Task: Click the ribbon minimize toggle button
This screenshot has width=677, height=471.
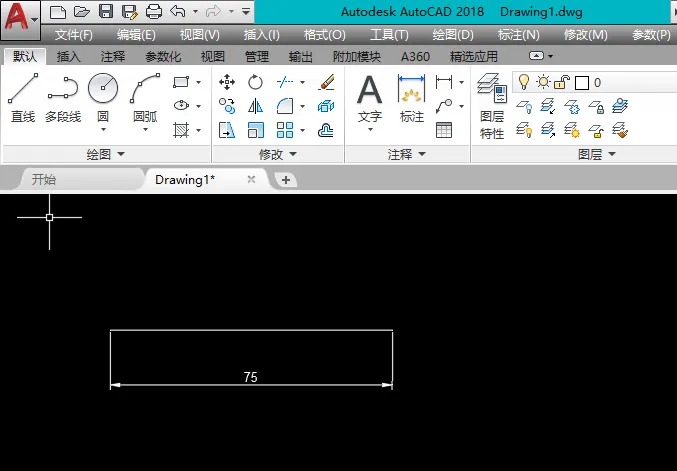Action: coord(536,56)
